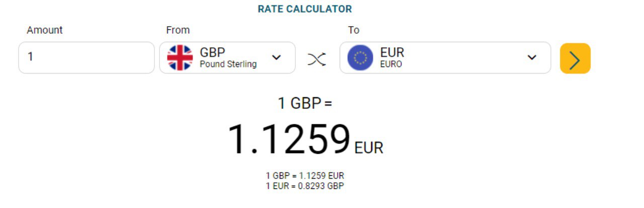Open the GBP currency selector
Image resolution: width=644 pixels, height=208 pixels.
[227, 57]
